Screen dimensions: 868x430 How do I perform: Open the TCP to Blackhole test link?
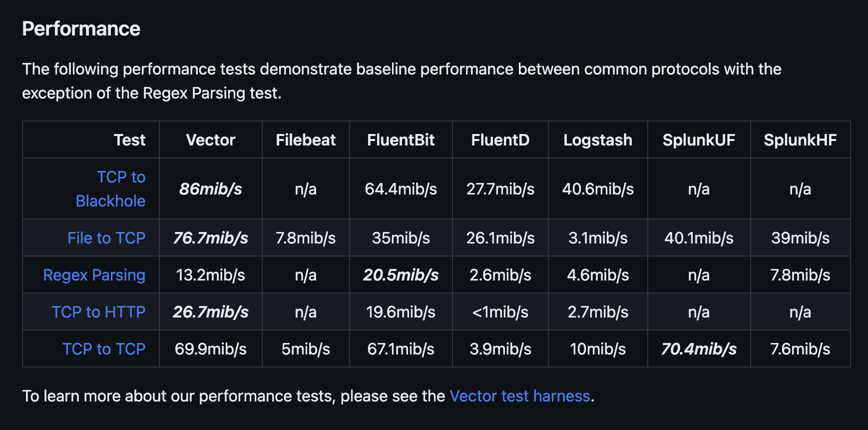(111, 189)
